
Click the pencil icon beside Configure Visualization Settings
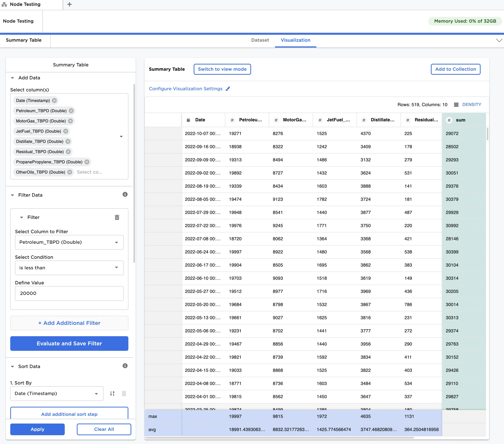coord(228,89)
